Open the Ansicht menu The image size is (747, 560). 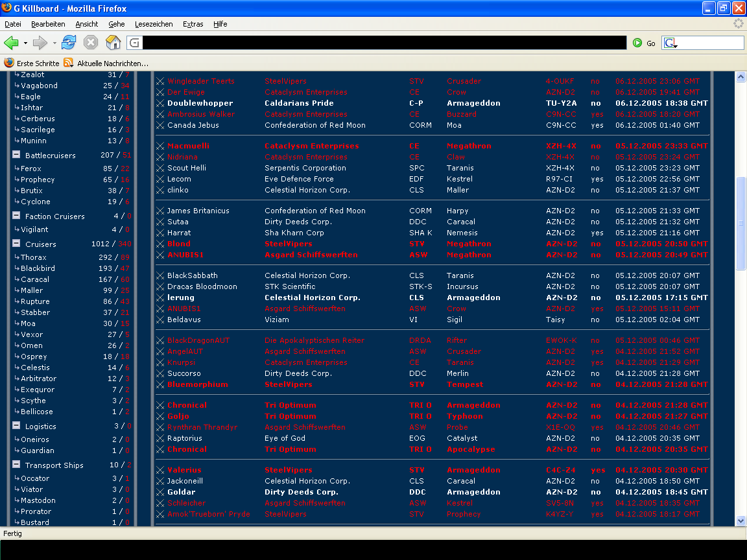pos(87,24)
